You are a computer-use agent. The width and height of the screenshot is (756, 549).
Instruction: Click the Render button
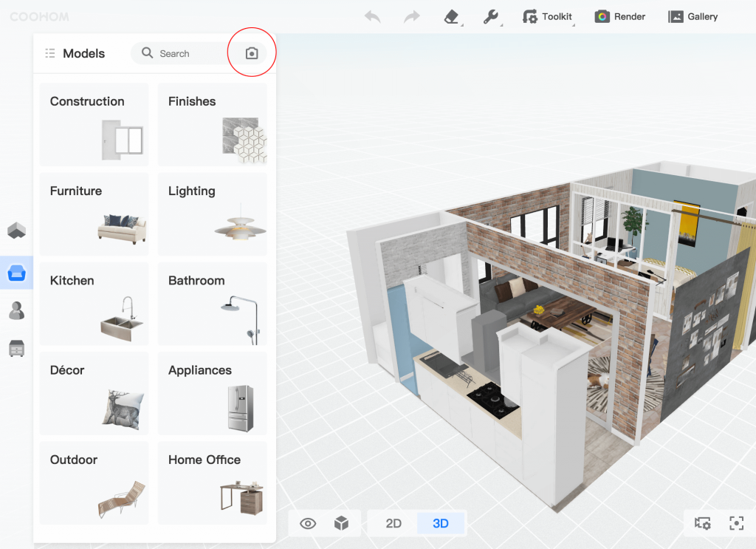620,17
